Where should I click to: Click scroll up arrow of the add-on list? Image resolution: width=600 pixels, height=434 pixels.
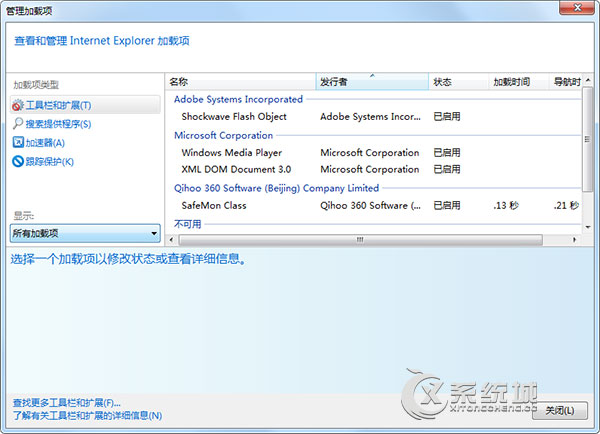pos(588,80)
